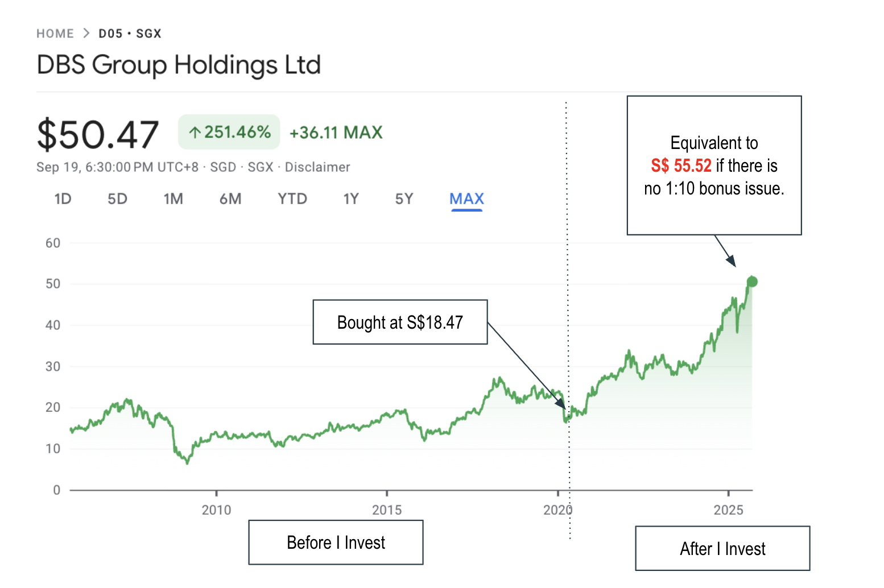Click the breadcrumb chevron arrow after HOME
Viewport: 884px width, 588px height.
[86, 34]
